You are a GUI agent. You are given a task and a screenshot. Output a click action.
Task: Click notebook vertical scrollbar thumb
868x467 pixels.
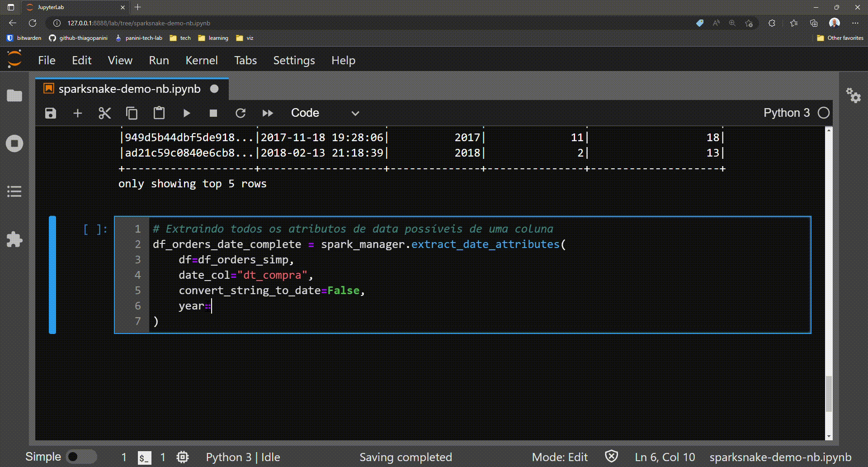[829, 394]
